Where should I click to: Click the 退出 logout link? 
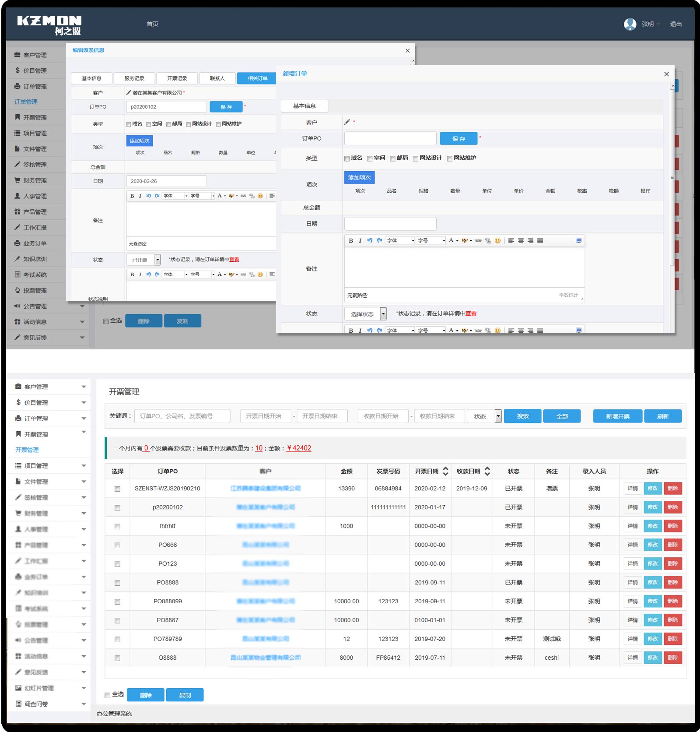point(675,24)
